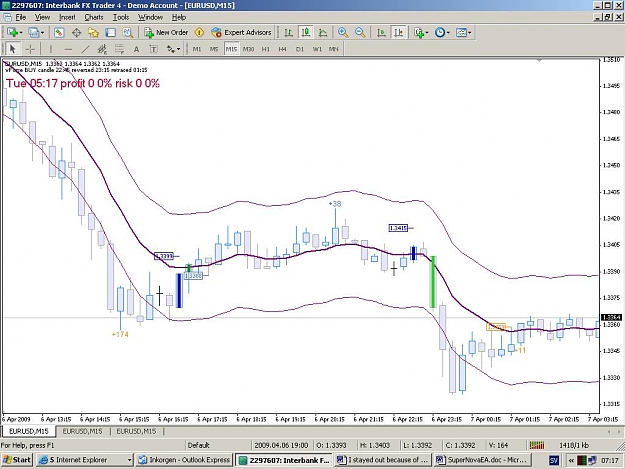Select the M1 timeframe

[197, 49]
